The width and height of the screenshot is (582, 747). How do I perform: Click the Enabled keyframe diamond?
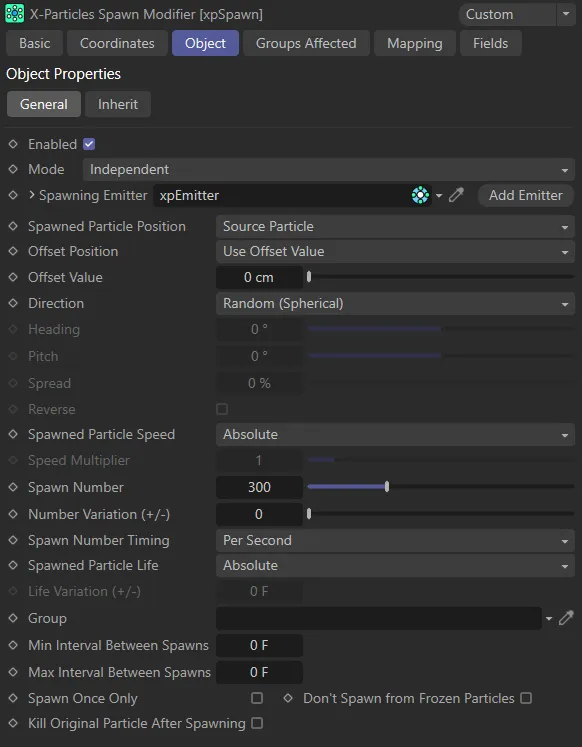(13, 144)
